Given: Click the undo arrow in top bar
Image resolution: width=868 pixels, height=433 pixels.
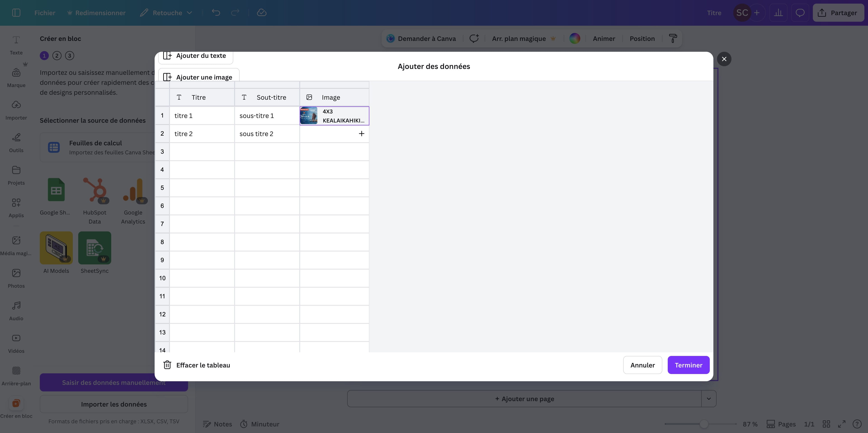Looking at the screenshot, I should [216, 13].
